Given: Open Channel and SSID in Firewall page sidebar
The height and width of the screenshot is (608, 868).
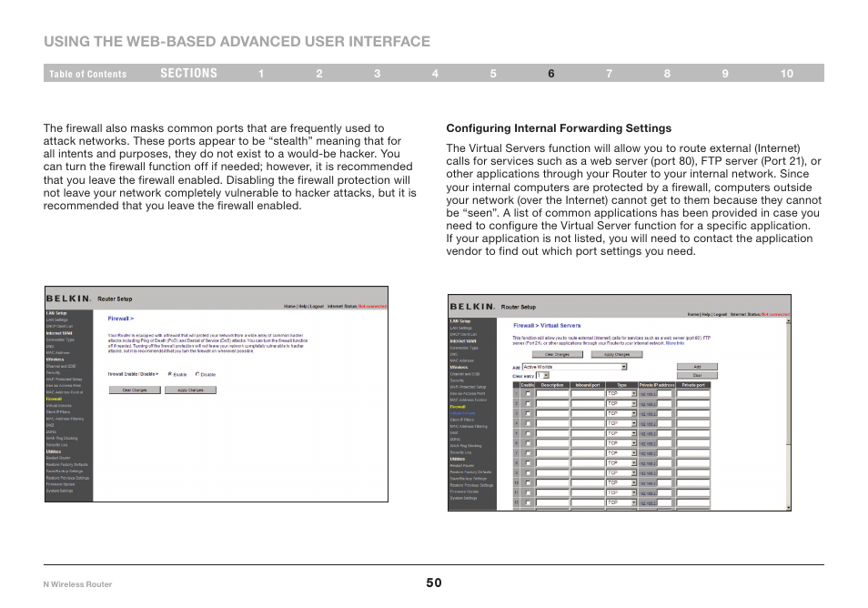Looking at the screenshot, I should point(61,366).
